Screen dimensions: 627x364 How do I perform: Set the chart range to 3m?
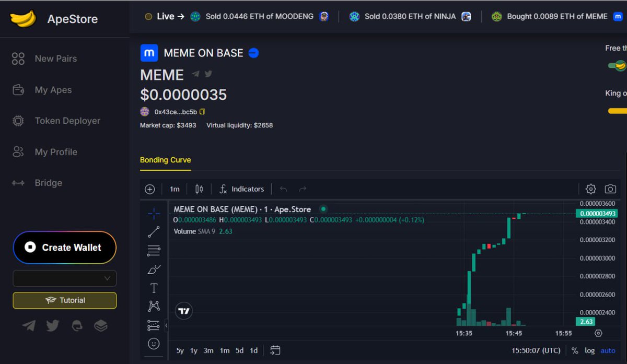pos(208,350)
